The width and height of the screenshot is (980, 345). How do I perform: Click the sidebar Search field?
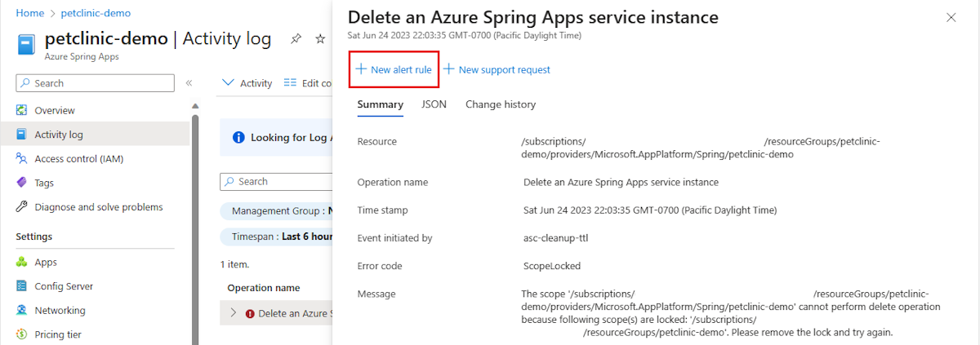coord(96,83)
